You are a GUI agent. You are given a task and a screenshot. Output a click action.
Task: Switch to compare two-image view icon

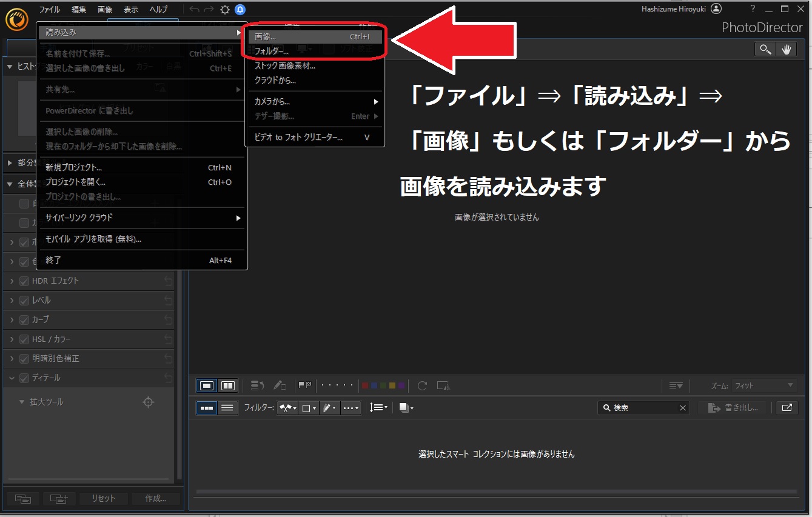click(x=228, y=385)
